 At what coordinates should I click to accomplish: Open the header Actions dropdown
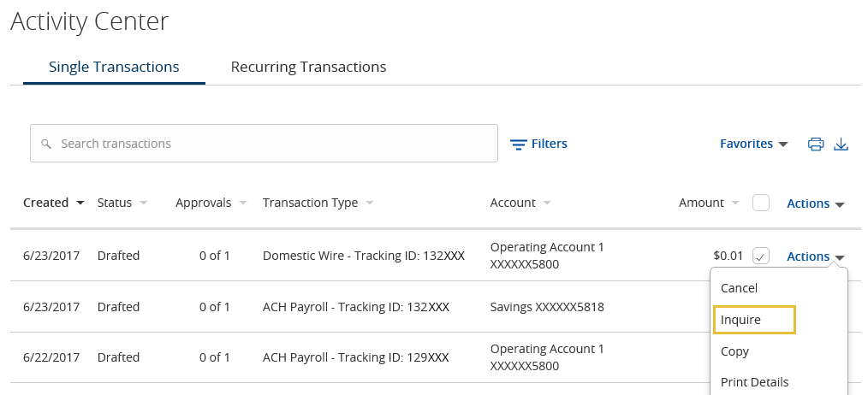pos(816,203)
